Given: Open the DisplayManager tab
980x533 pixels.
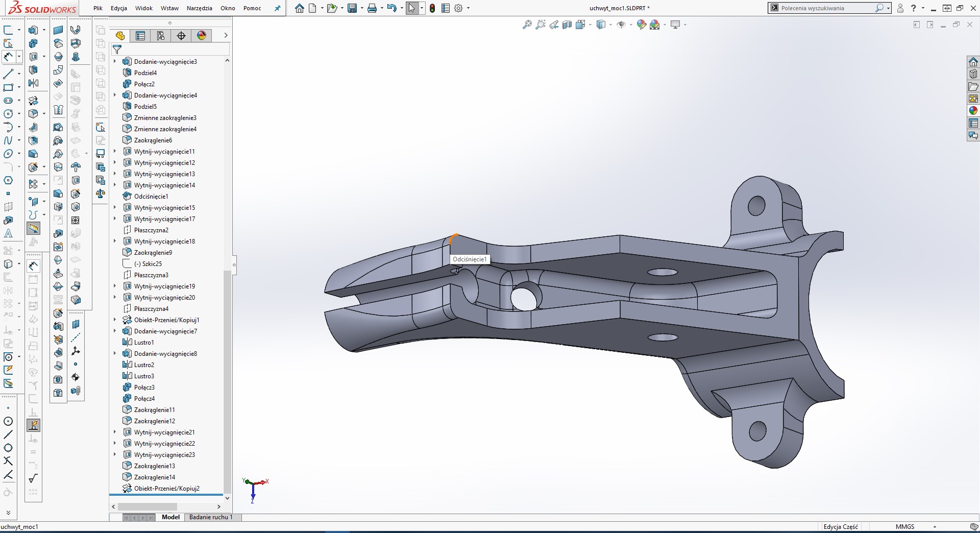Looking at the screenshot, I should [x=202, y=35].
